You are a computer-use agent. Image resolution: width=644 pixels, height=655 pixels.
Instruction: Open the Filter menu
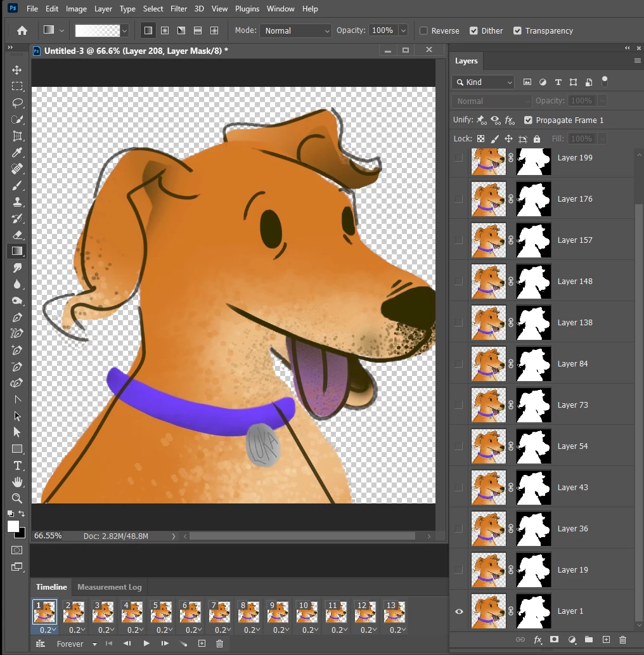coord(178,9)
